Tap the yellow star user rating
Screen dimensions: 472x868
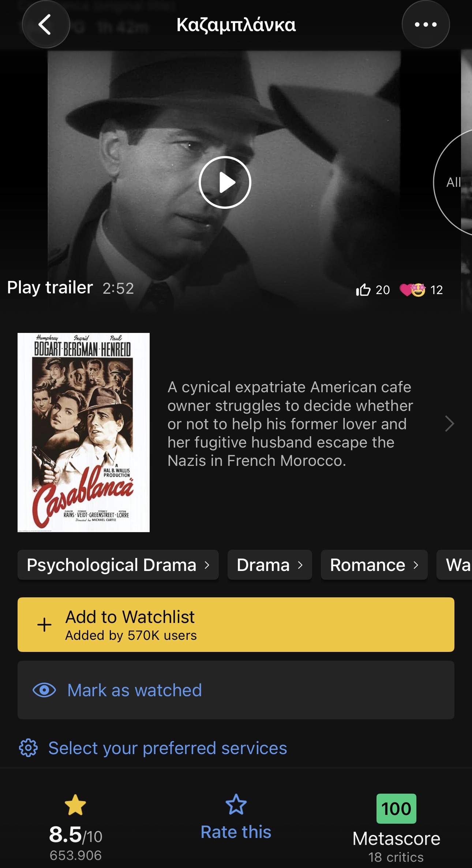pos(75,805)
